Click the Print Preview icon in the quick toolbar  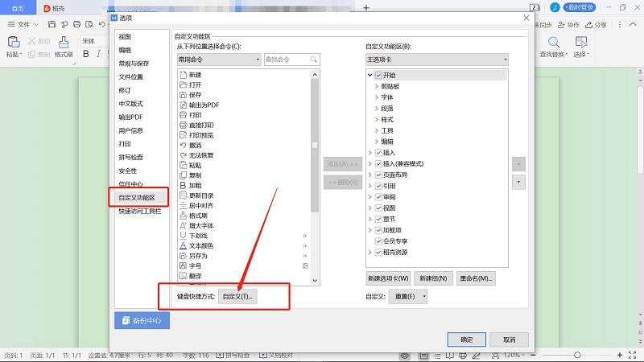point(89,25)
